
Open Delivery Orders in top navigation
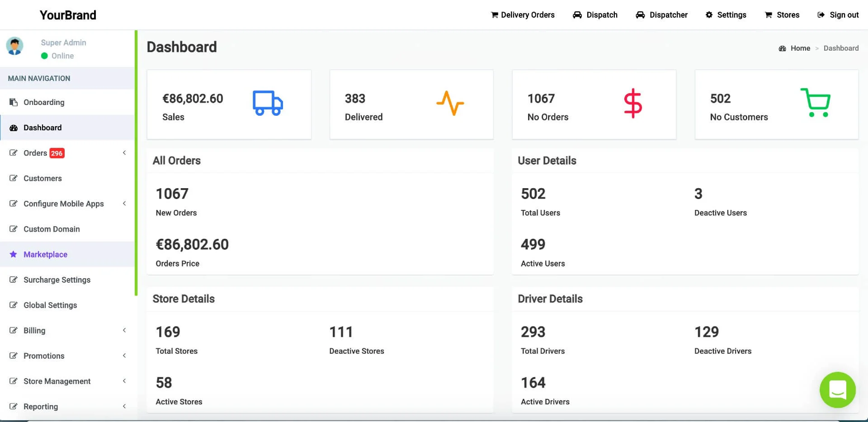[x=523, y=15]
